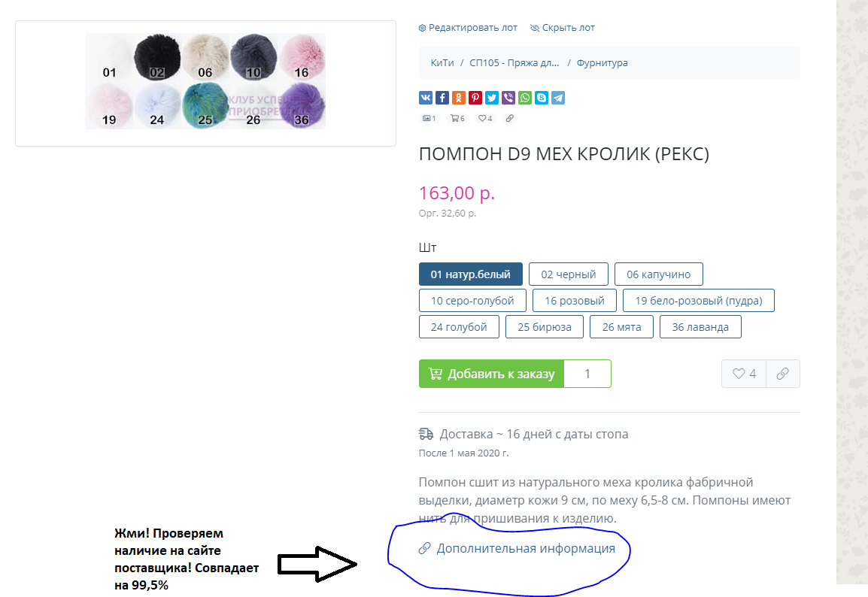The height and width of the screenshot is (597, 868).
Task: Copy link with chain icon button
Action: (783, 374)
